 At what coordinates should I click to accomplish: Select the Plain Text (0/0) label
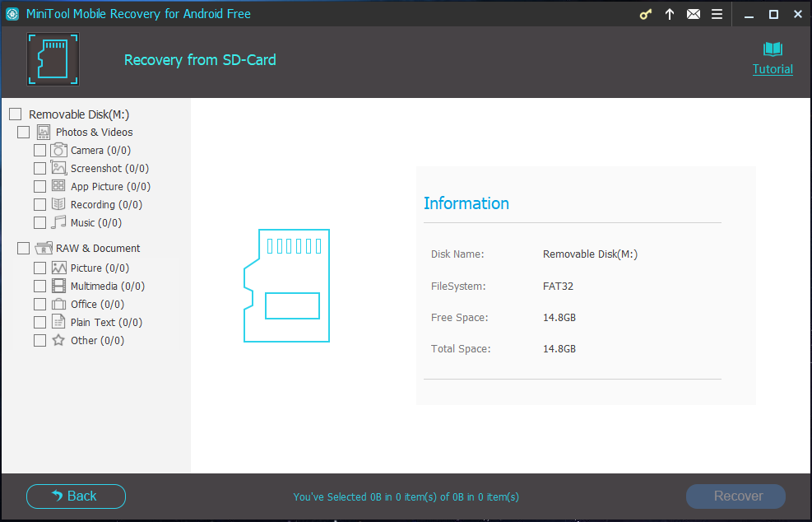(106, 322)
